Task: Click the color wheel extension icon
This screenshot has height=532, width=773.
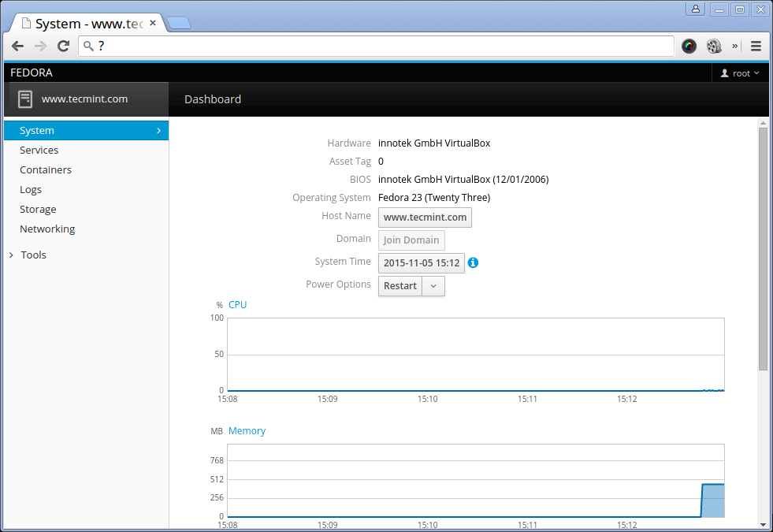Action: 689,46
